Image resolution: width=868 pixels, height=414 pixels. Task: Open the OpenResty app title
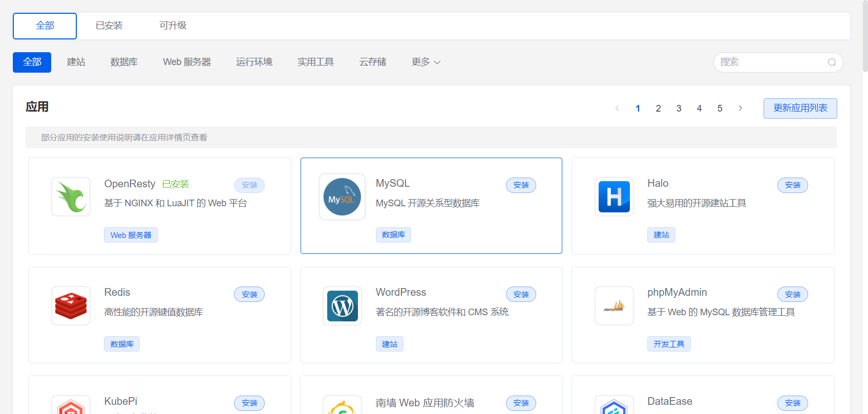click(x=130, y=184)
